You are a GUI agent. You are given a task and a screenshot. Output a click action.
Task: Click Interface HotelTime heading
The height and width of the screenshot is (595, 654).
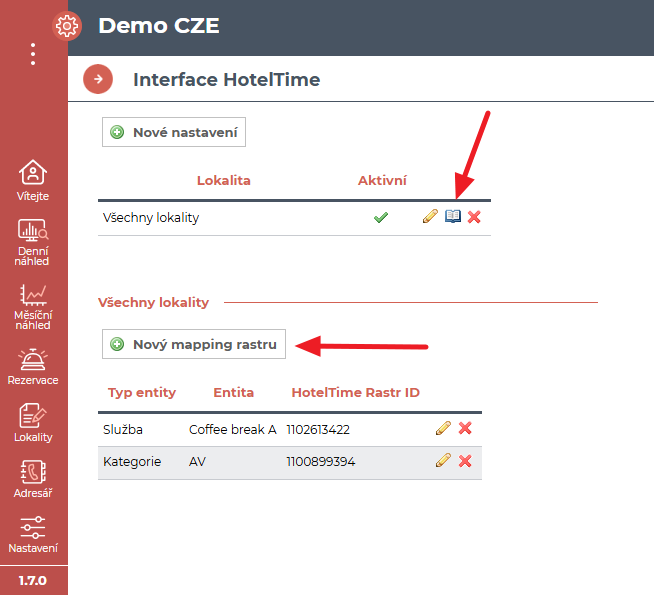point(226,80)
